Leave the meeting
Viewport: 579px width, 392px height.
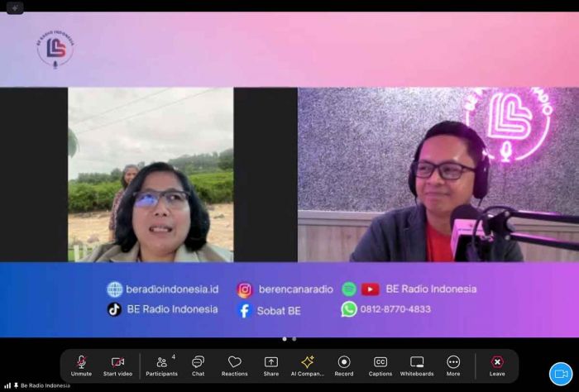click(497, 366)
